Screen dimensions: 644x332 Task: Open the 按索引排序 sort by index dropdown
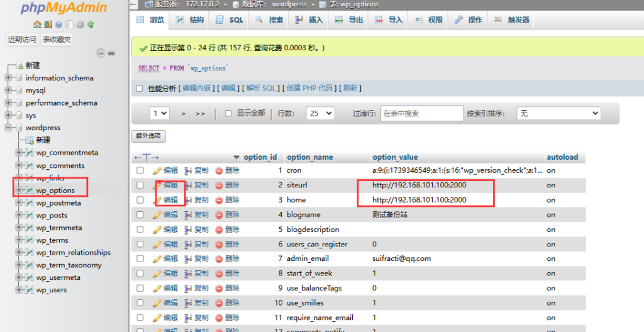click(x=558, y=113)
